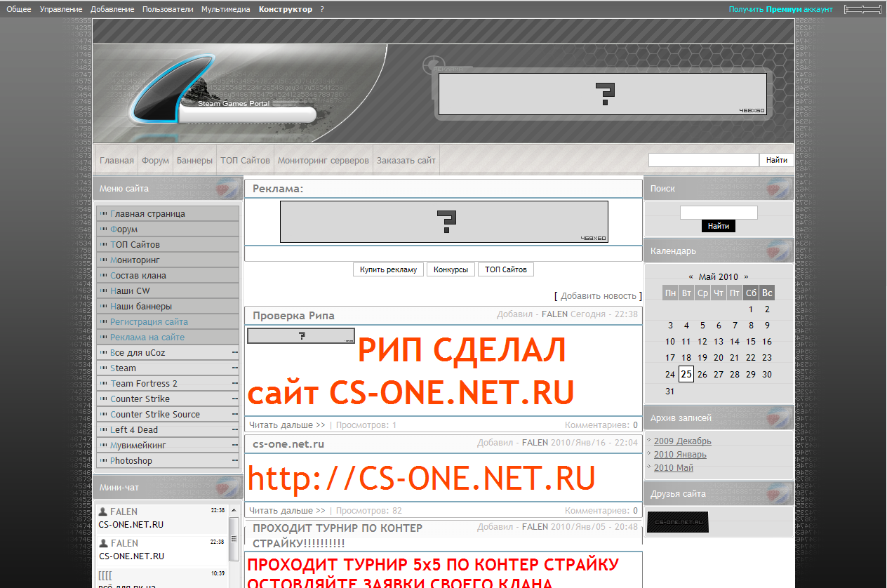Open the Добавление admin menu

tap(112, 9)
